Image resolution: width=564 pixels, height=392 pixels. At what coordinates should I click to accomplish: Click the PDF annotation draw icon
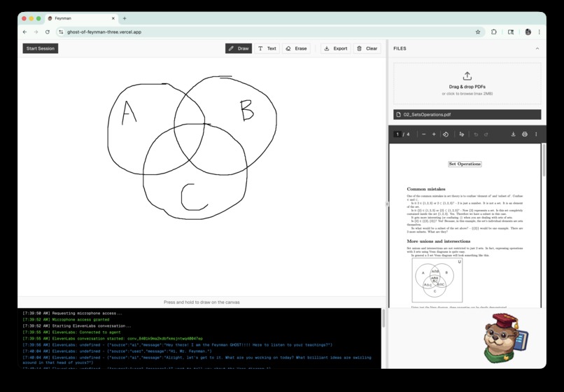point(462,134)
